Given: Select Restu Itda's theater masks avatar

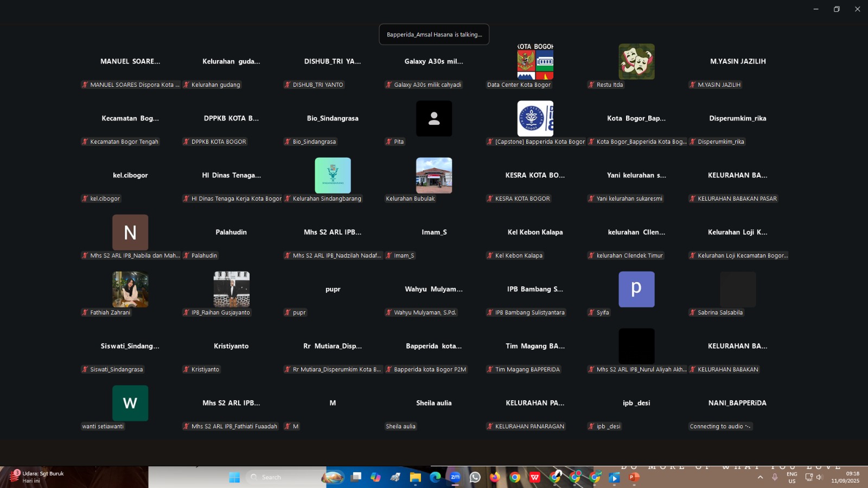Looking at the screenshot, I should click(x=636, y=62).
